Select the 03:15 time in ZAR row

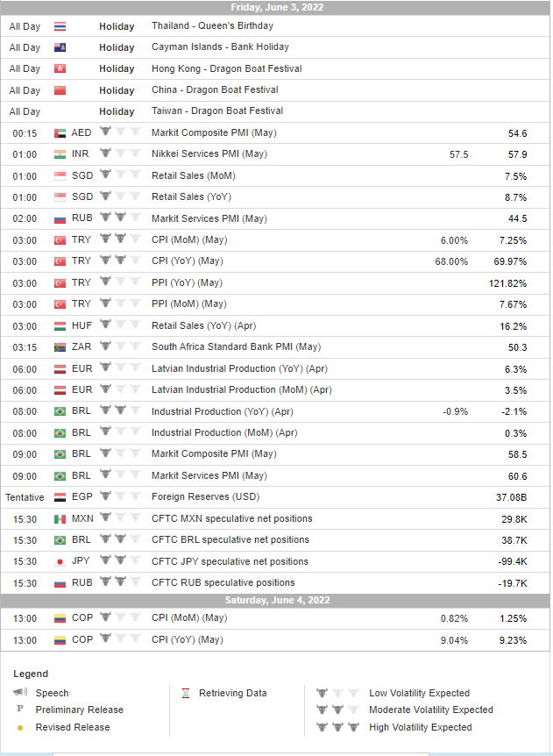pos(25,347)
